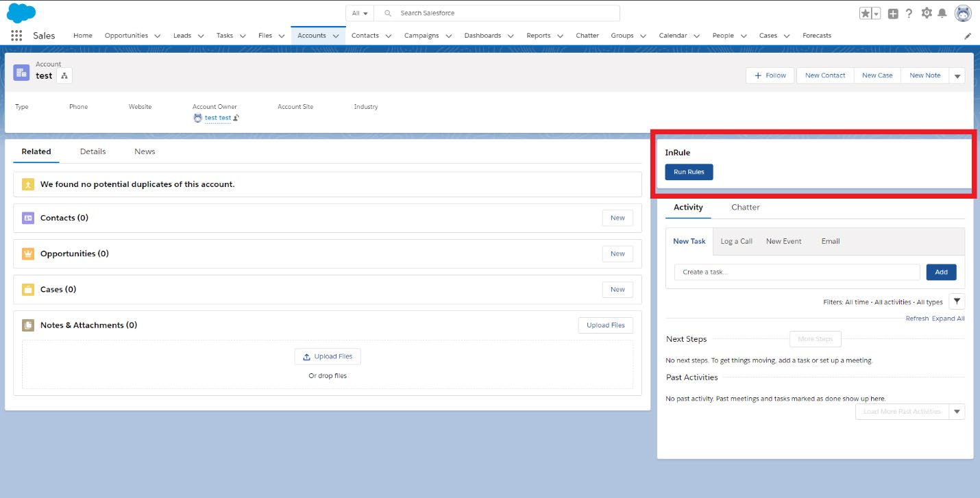Click New in the Opportunities row
This screenshot has width=980, height=498.
(x=617, y=253)
